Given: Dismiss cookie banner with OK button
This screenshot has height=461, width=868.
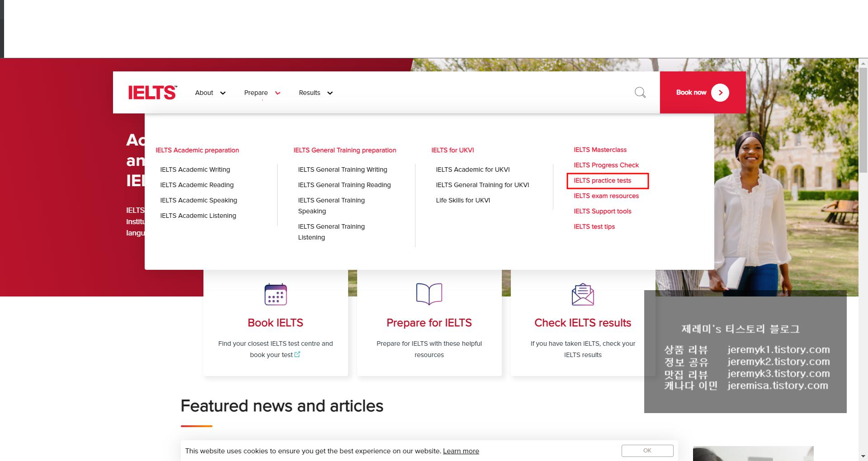Looking at the screenshot, I should click(647, 451).
